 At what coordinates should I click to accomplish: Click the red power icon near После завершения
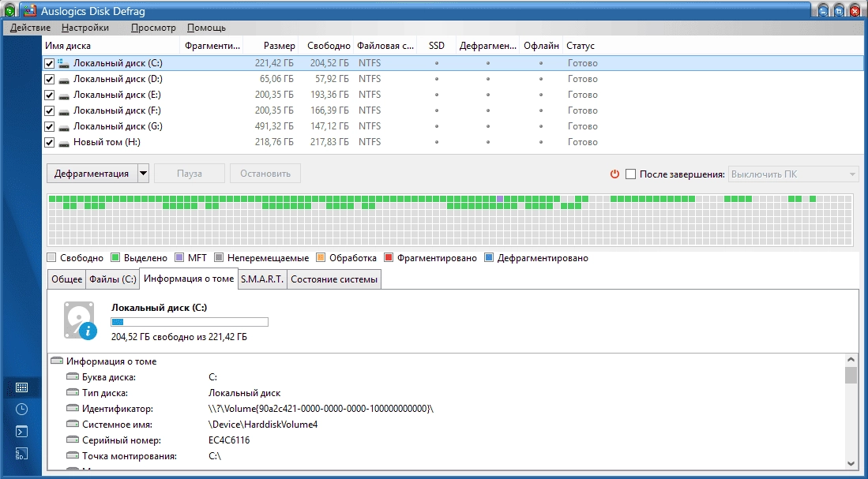[614, 174]
